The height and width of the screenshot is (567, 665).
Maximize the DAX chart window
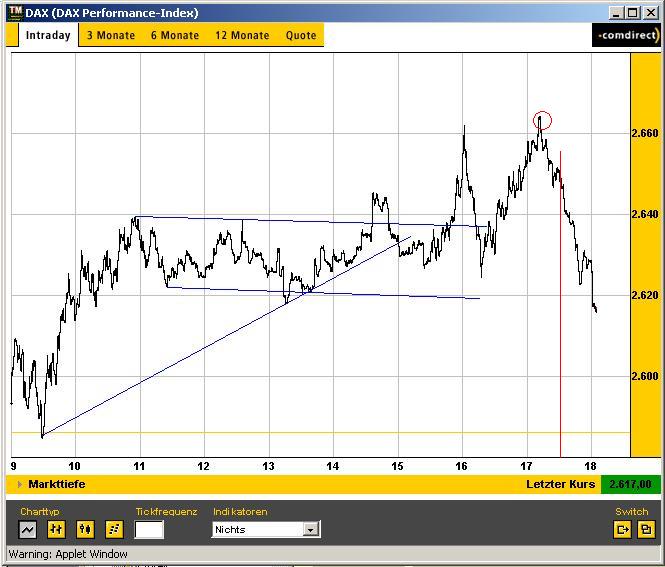tap(633, 13)
